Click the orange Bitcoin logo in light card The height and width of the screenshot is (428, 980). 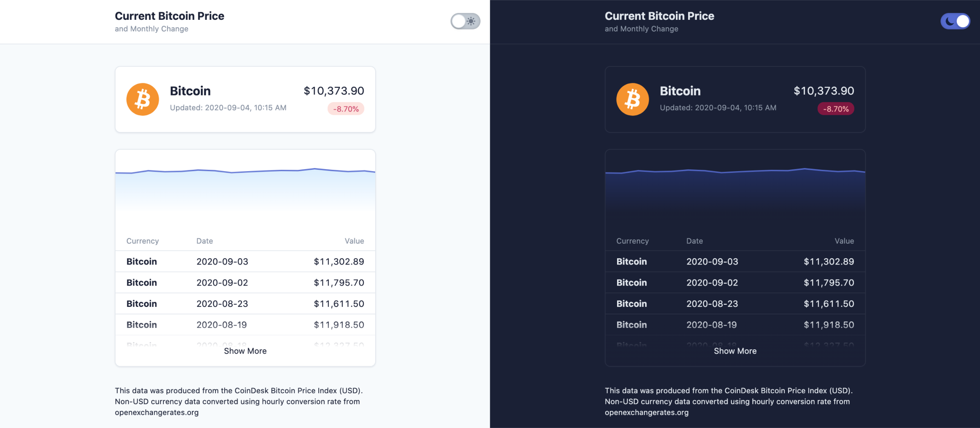pos(142,100)
